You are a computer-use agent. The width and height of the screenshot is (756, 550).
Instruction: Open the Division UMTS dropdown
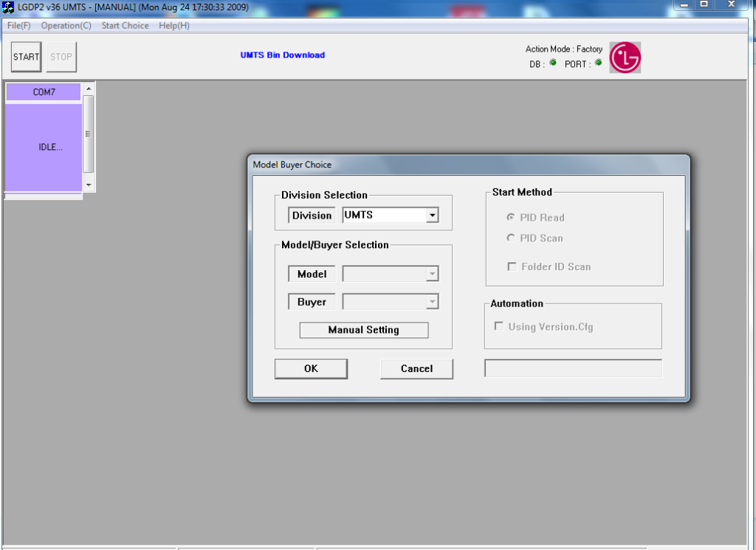433,215
